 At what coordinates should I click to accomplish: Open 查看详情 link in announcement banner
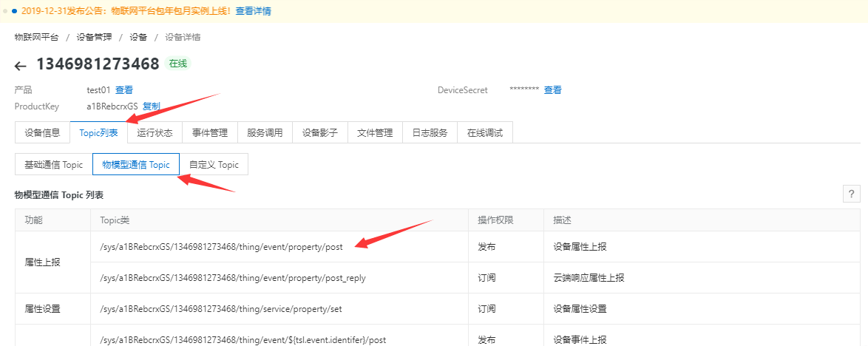click(x=253, y=10)
